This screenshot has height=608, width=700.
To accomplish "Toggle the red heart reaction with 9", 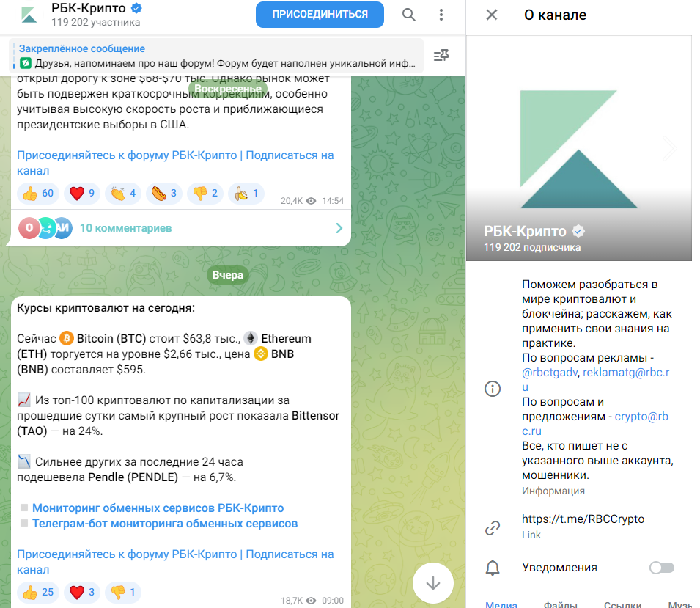I will (82, 194).
